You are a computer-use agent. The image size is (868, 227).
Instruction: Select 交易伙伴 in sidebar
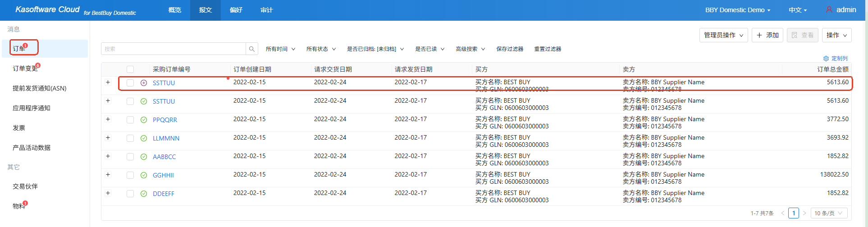tap(45, 186)
